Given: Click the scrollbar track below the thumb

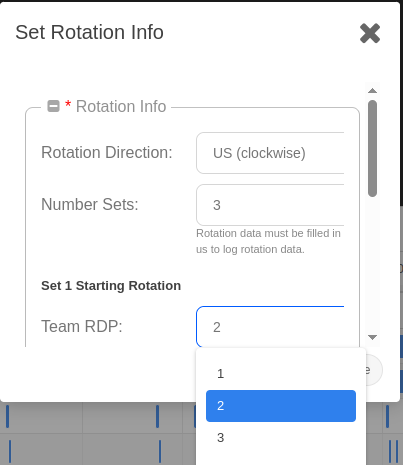Looking at the screenshot, I should (372, 265).
